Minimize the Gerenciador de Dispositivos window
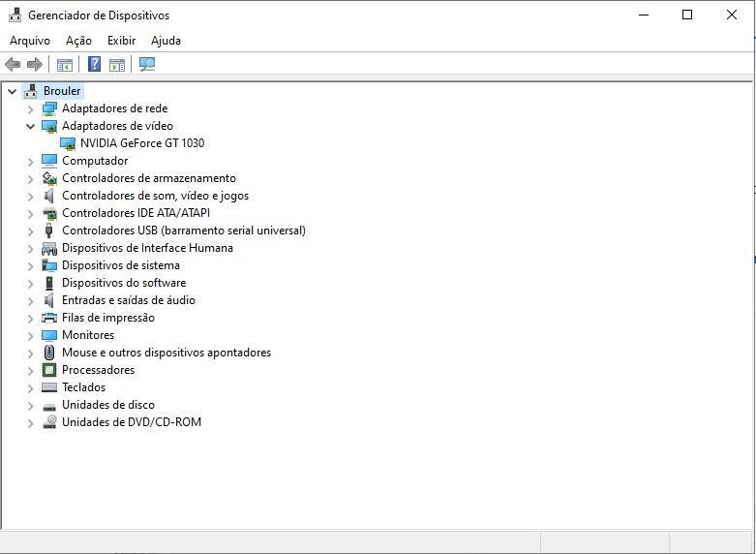756x554 pixels. (x=643, y=15)
